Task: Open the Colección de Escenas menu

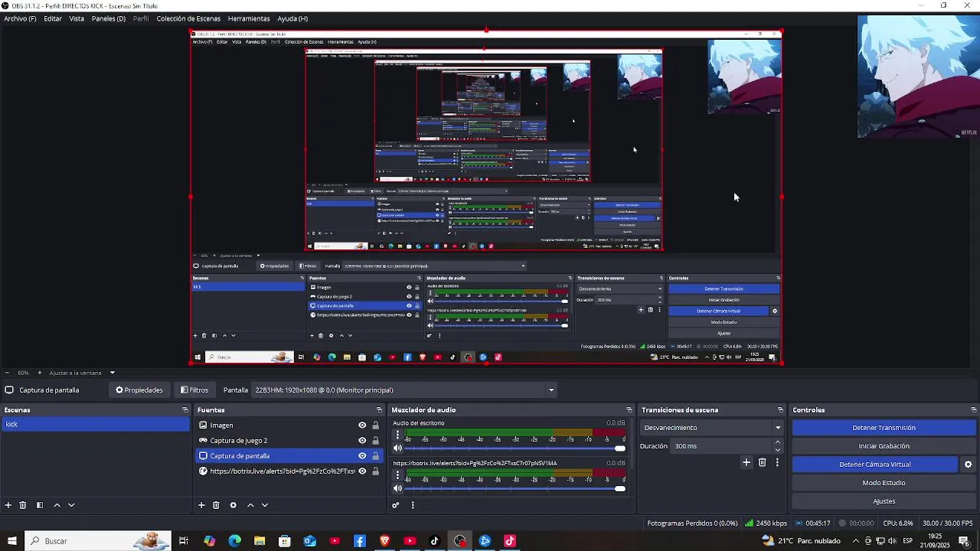Action: tap(188, 18)
